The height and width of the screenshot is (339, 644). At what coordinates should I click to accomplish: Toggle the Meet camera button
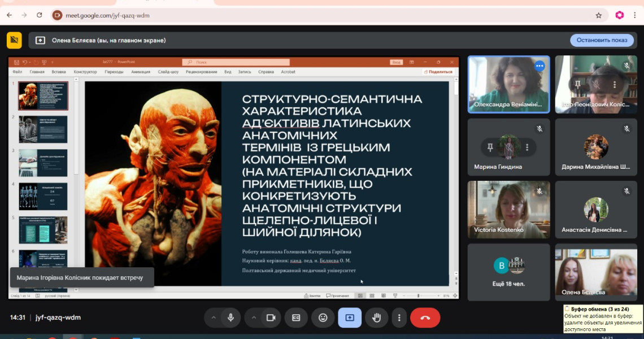(271, 318)
